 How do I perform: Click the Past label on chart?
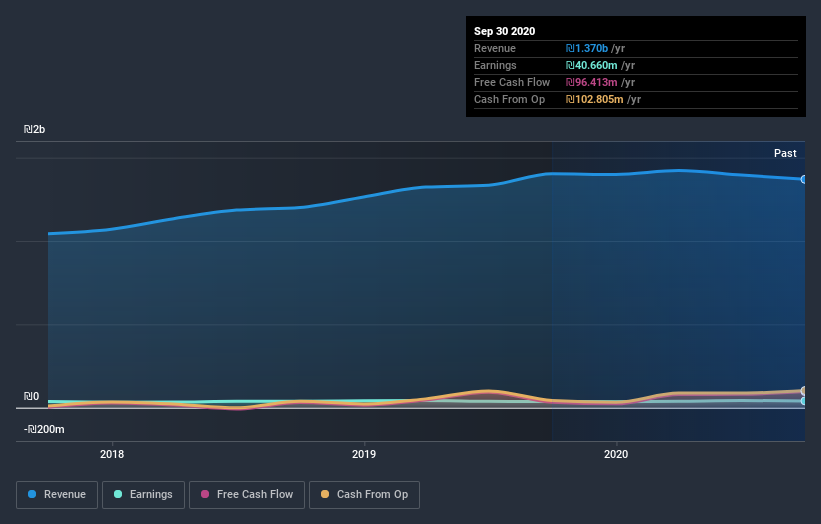click(x=785, y=153)
